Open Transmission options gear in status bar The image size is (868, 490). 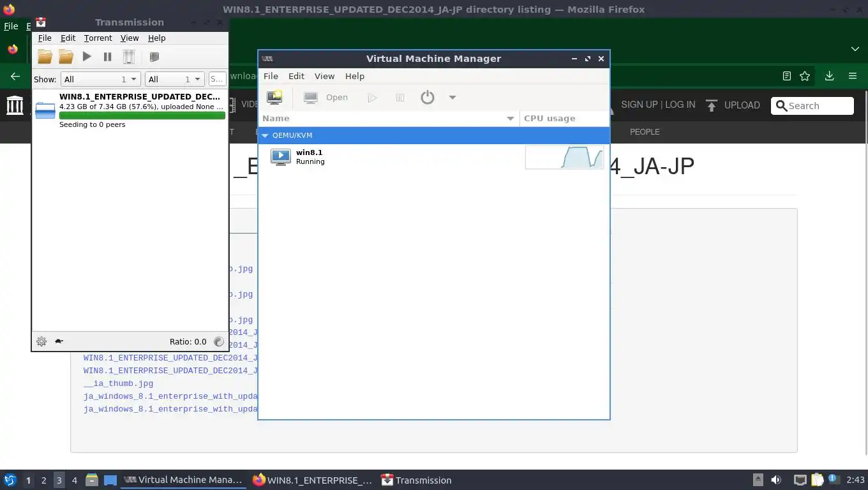click(x=41, y=341)
